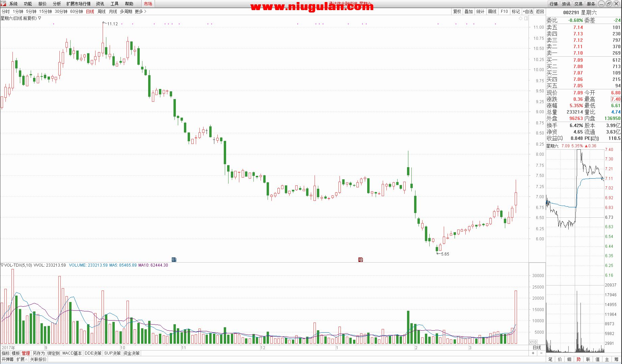Select the 30分钟 period

coord(61,11)
